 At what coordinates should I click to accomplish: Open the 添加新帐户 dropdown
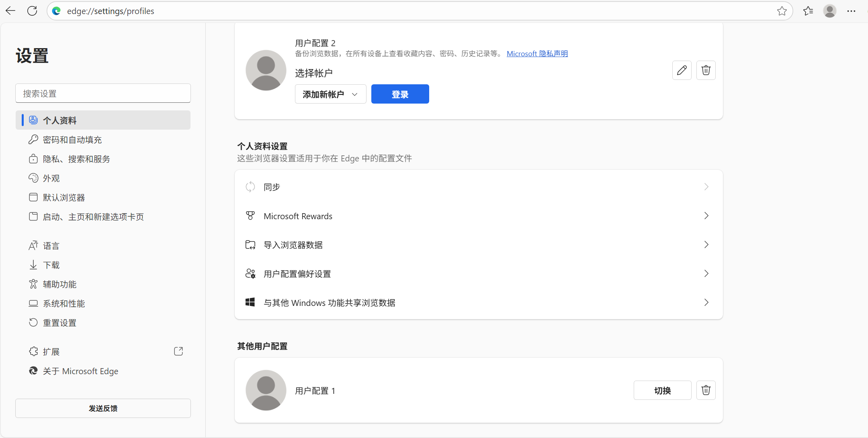[x=330, y=94]
